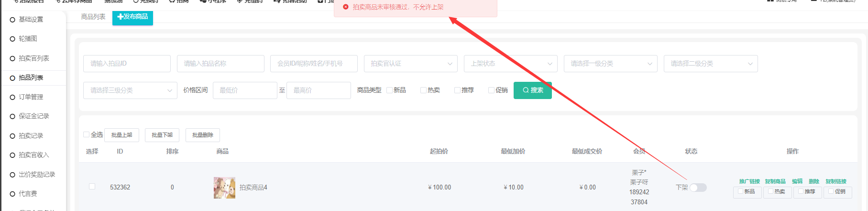Tick the 全选 checkbox
This screenshot has height=211, width=868.
coord(87,134)
